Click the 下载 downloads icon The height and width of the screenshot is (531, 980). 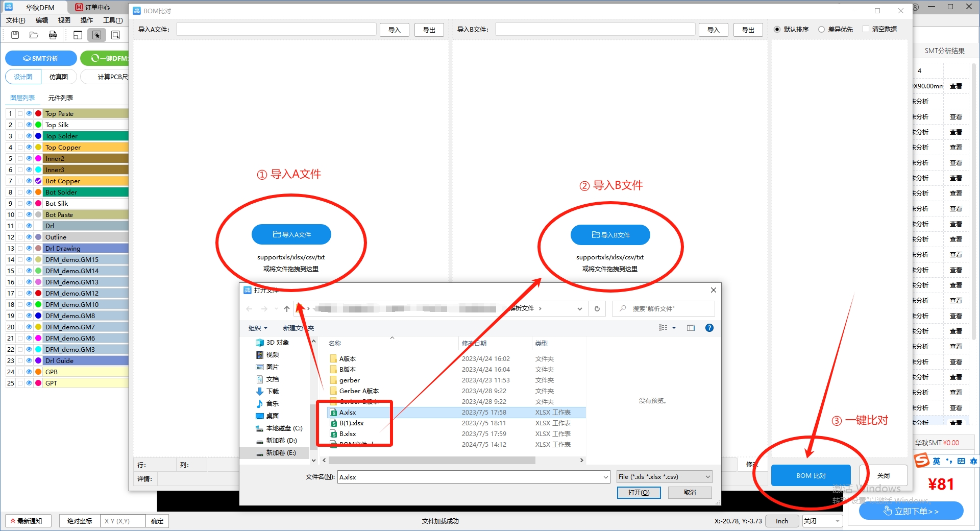[x=260, y=391]
